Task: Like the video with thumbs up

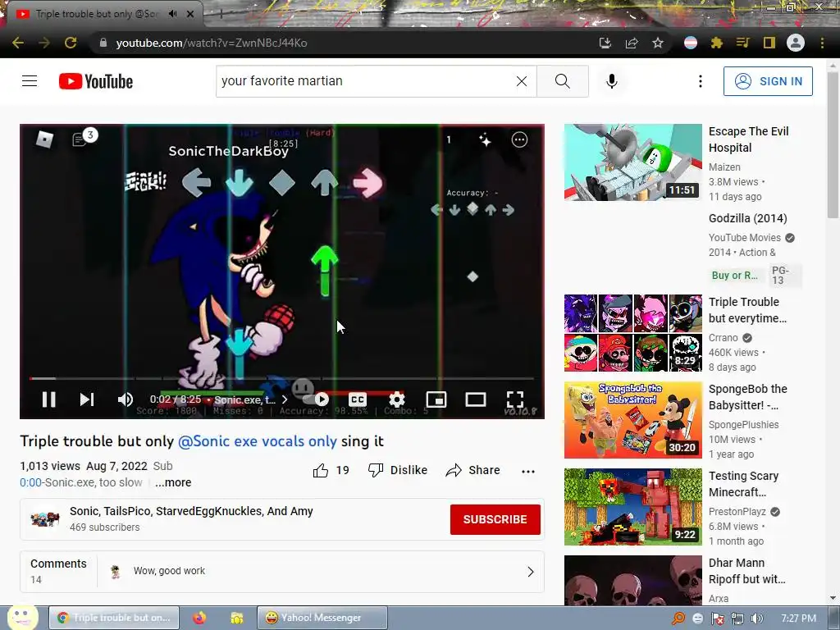Action: 331,470
